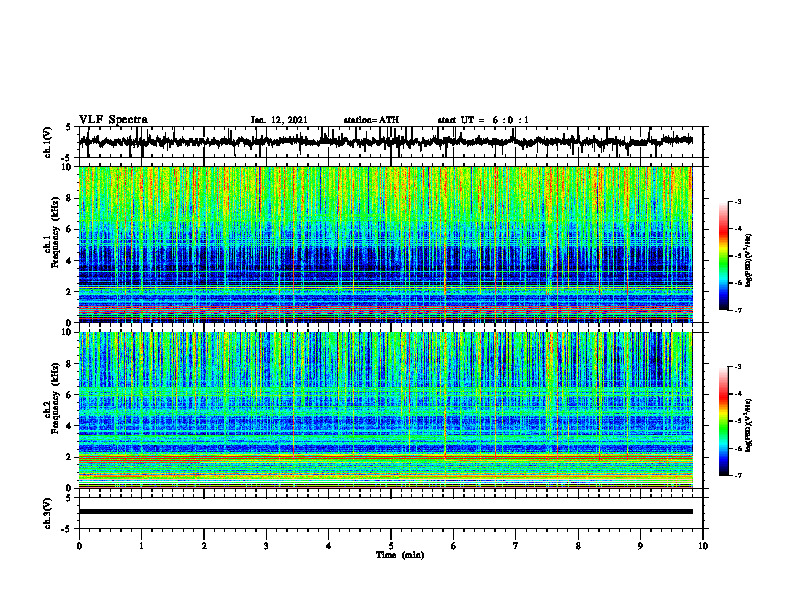The width and height of the screenshot is (792, 612).
Task: Click the "-3" tick on ch.2 colorbar
Action: pyautogui.click(x=738, y=367)
